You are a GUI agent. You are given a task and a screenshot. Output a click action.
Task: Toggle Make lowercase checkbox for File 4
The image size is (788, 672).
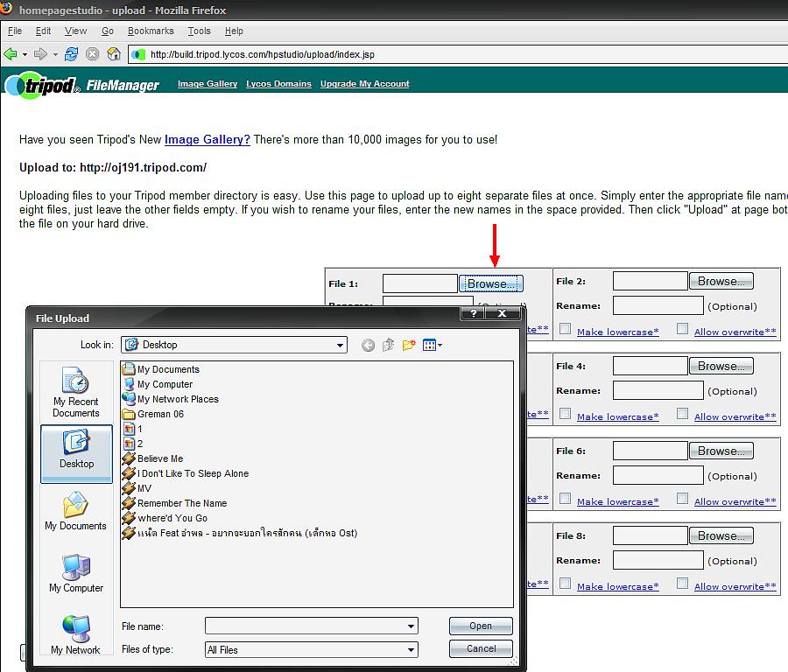566,414
